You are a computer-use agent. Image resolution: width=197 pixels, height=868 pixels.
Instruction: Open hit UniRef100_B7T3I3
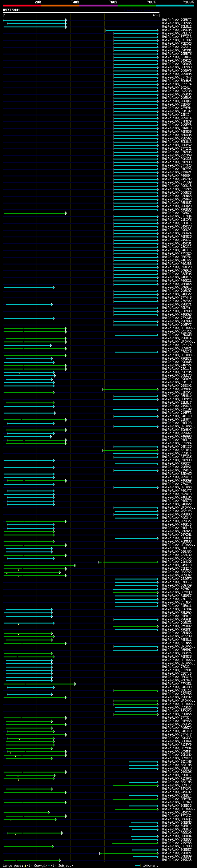tap(176, 37)
